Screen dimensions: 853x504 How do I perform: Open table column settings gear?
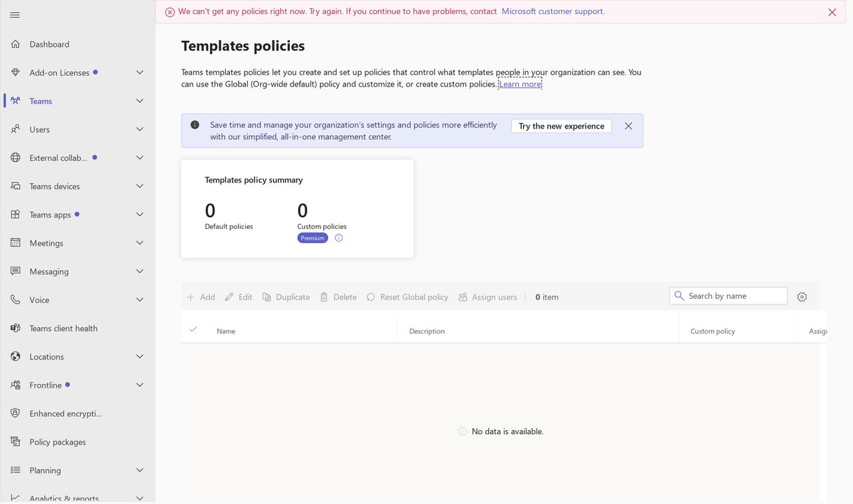[802, 297]
